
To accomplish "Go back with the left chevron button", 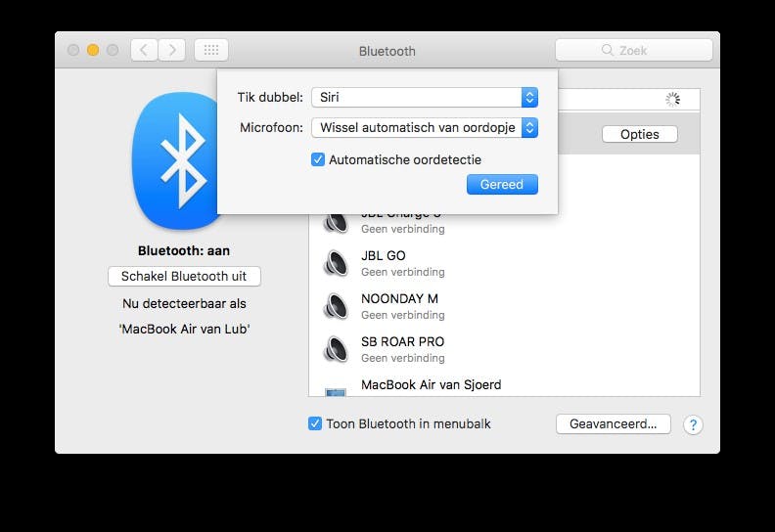I will [144, 50].
